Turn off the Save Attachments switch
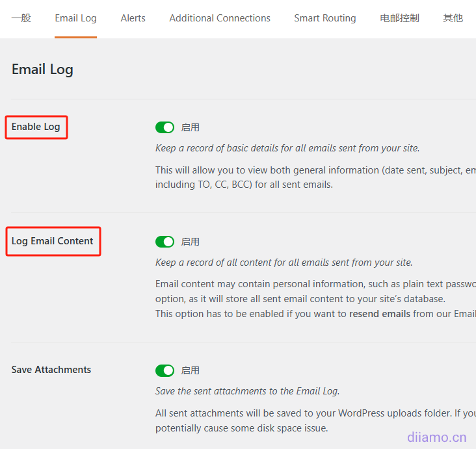Viewport: 476px width, 449px height. pyautogui.click(x=165, y=370)
